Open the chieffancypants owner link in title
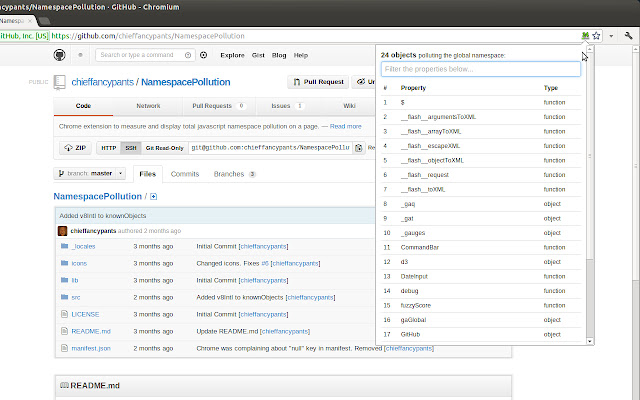This screenshot has width=640, height=400. tap(102, 82)
